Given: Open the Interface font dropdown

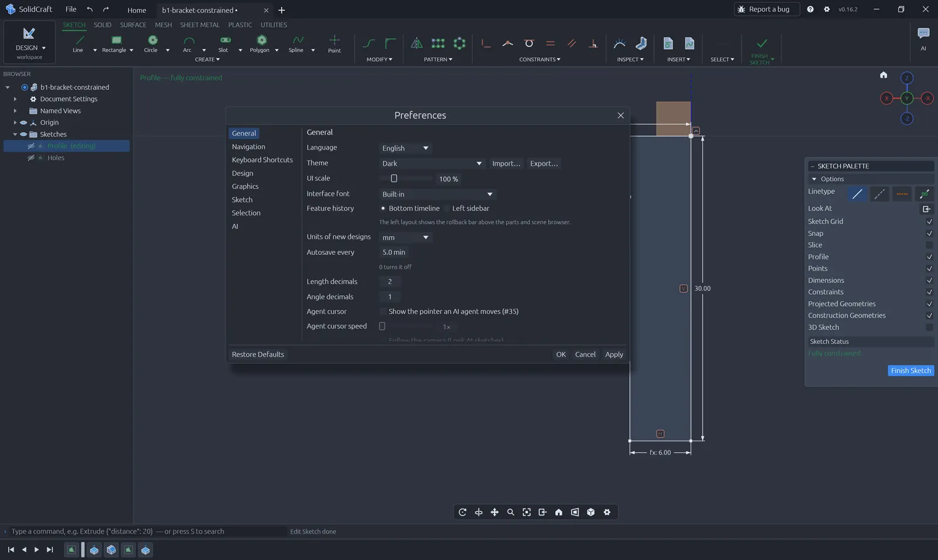Looking at the screenshot, I should click(437, 194).
